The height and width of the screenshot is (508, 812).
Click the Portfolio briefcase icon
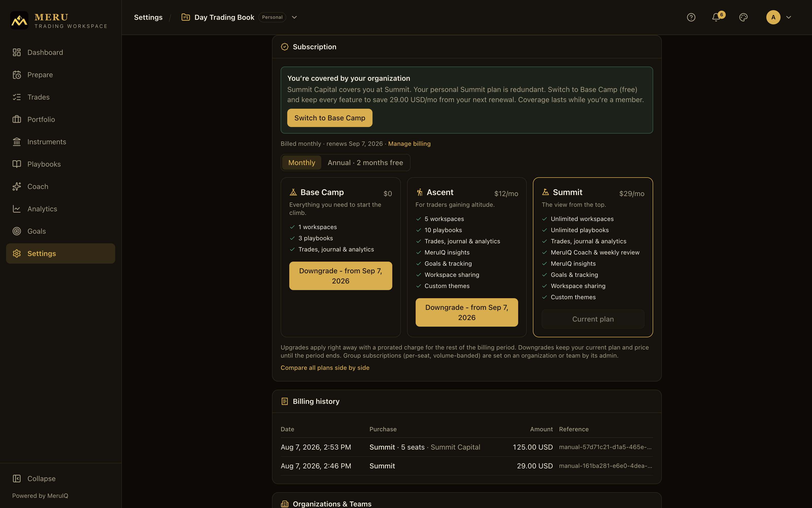pyautogui.click(x=17, y=119)
